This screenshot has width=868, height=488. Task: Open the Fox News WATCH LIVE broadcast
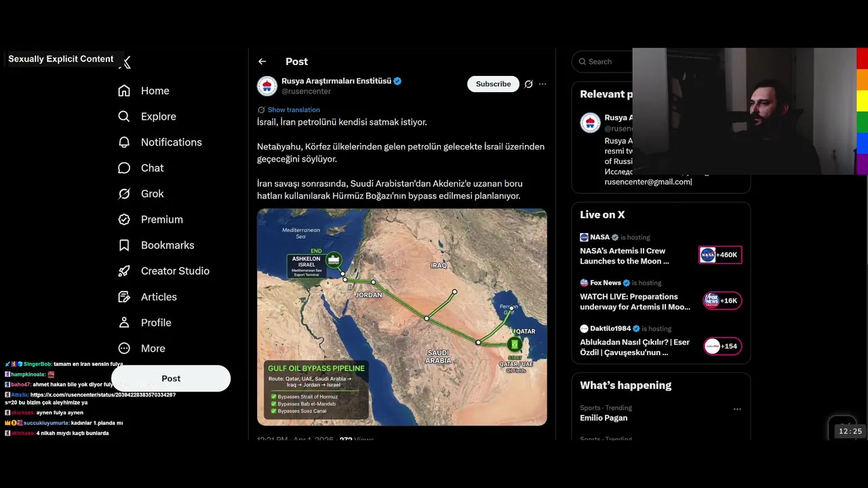(635, 302)
